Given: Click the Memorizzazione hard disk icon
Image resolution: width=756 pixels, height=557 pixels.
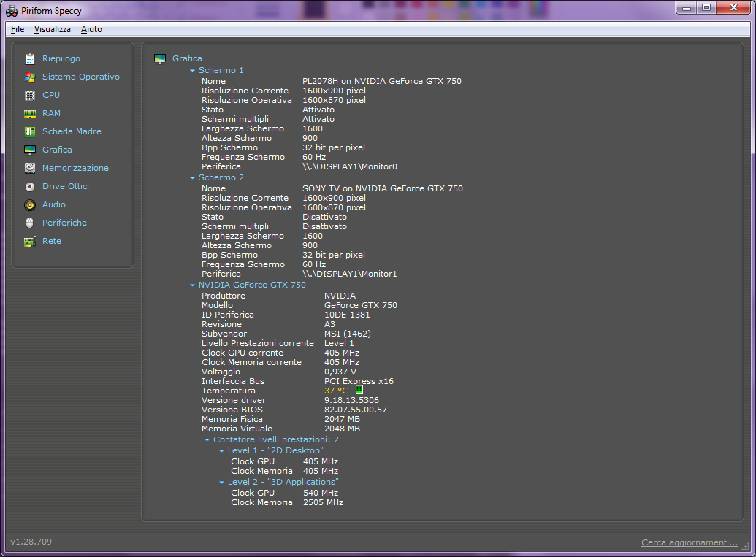Looking at the screenshot, I should click(30, 168).
